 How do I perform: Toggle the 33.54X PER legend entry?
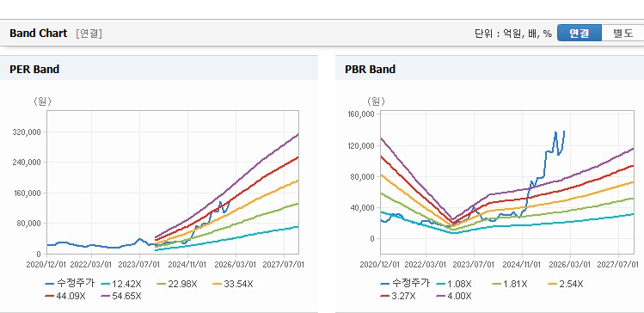(x=233, y=284)
